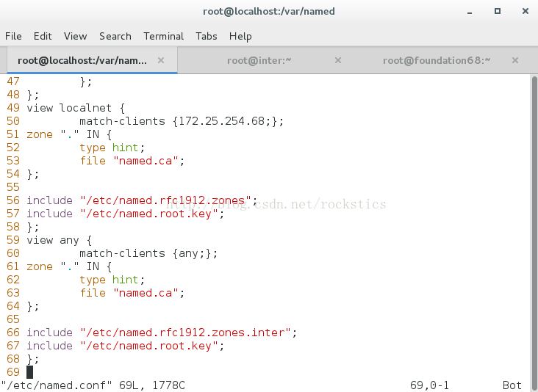
Task: Click the closing brace on line 64
Action: [32, 306]
